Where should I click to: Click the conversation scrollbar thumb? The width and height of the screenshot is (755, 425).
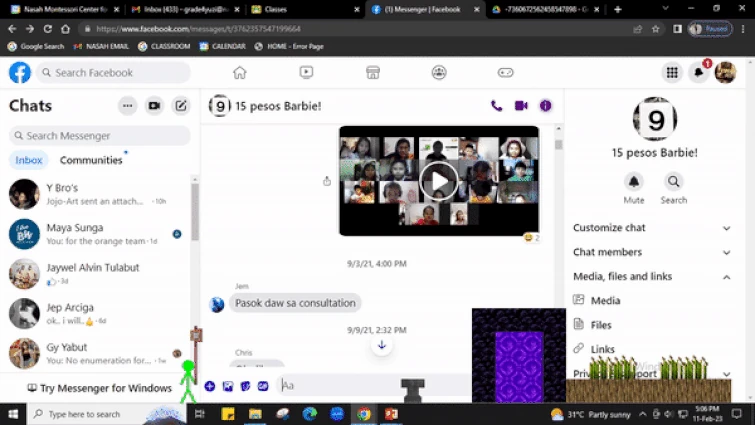[x=559, y=145]
